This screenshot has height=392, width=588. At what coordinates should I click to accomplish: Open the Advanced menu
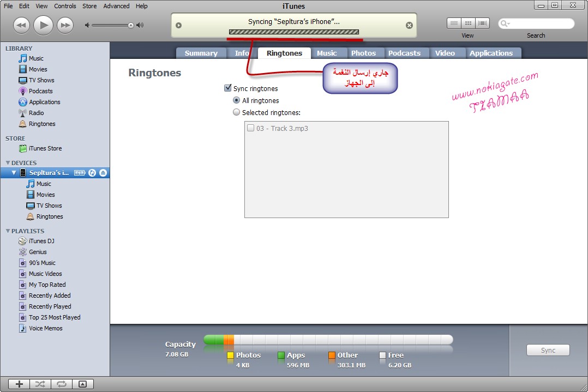pyautogui.click(x=116, y=6)
